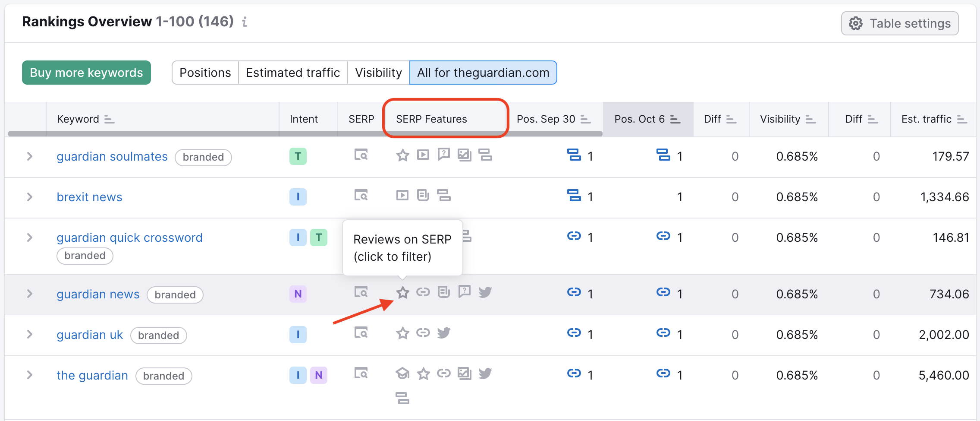The image size is (980, 421).
Task: Click the 5,460.00 traffic value
Action: coord(944,375)
